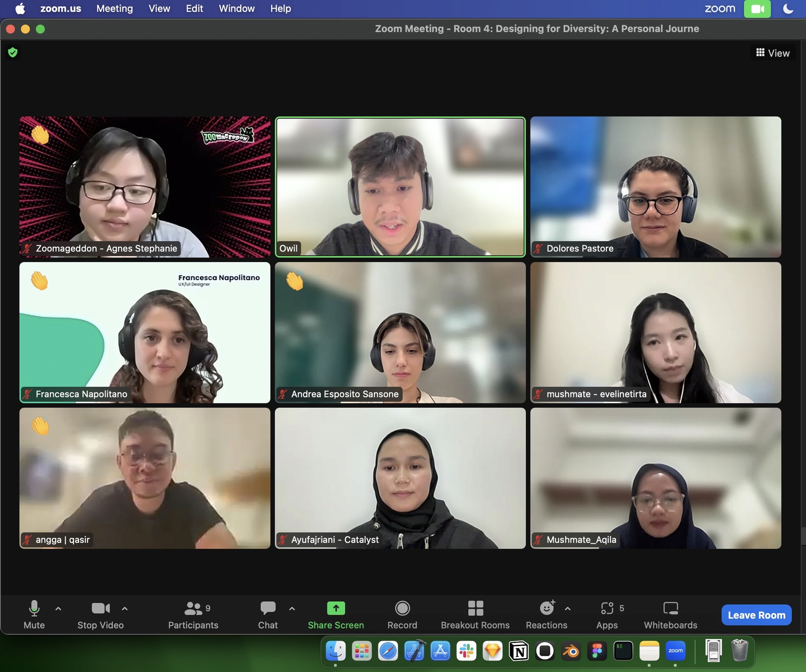The height and width of the screenshot is (672, 806).
Task: Open the Meeting menu
Action: click(115, 9)
